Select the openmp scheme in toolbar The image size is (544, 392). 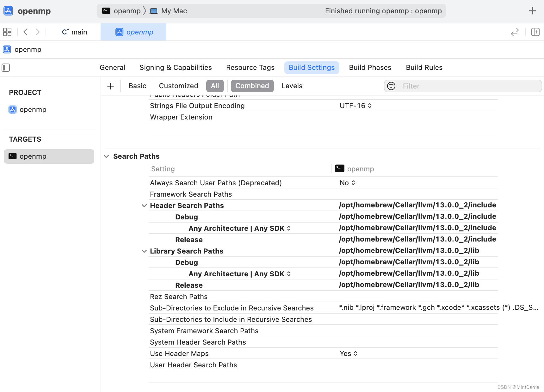pos(121,11)
